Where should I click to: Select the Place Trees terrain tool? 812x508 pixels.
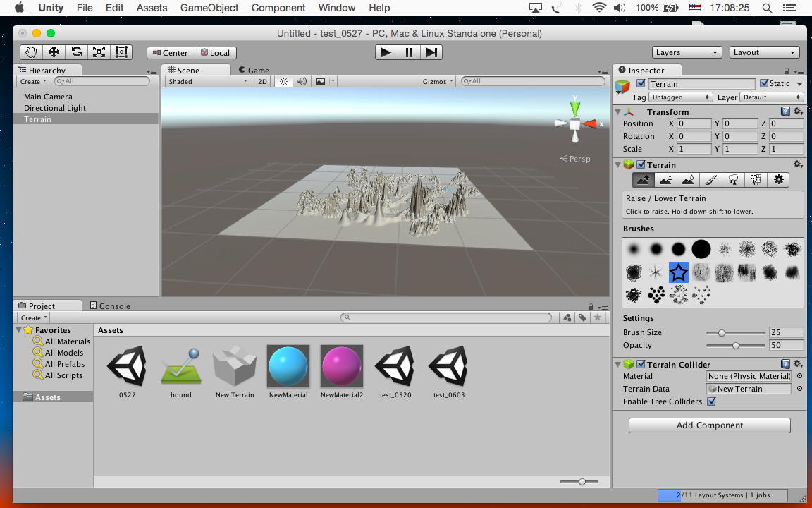(x=733, y=180)
